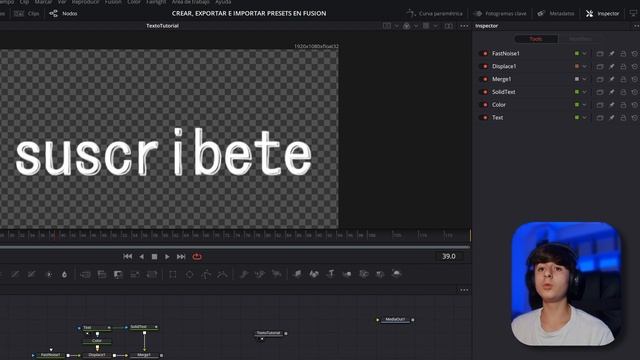Image resolution: width=640 pixels, height=360 pixels.
Task: Open Displace1 color tag dropdown arrow
Action: pos(584,66)
